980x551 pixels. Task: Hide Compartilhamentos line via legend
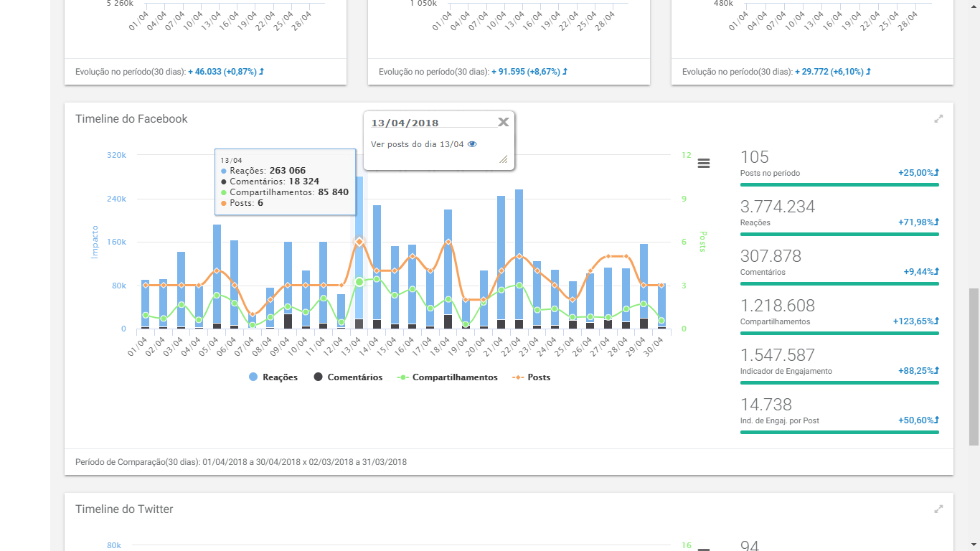coord(448,377)
